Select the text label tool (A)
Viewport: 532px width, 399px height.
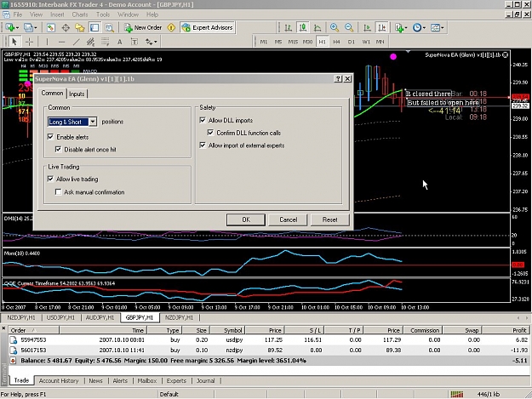[x=119, y=42]
